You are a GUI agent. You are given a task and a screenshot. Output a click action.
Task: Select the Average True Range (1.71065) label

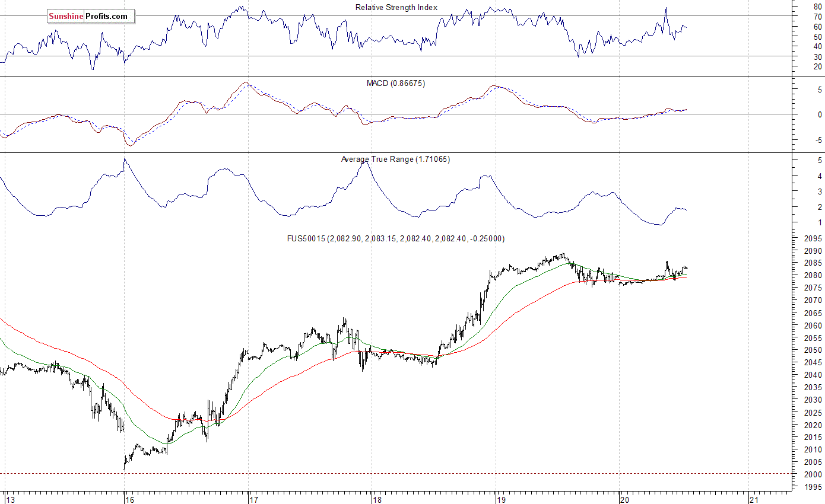pos(395,159)
